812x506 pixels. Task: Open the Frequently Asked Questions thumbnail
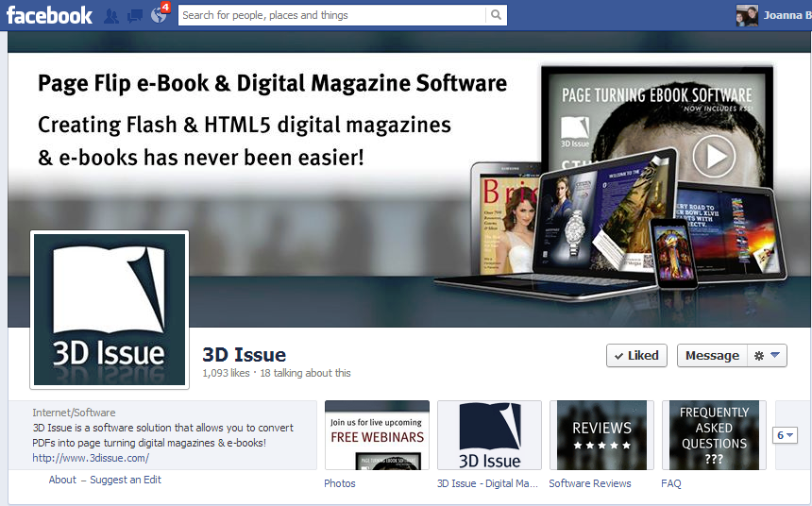(x=714, y=435)
